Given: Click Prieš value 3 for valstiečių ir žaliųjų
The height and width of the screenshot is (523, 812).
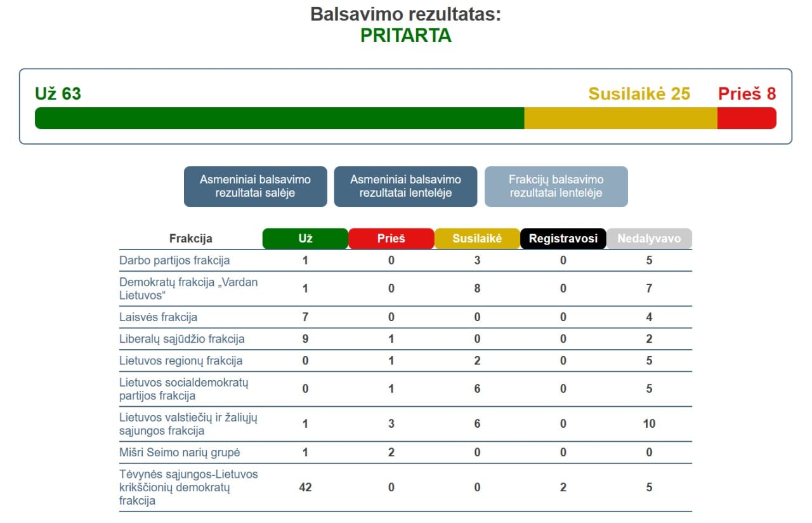Looking at the screenshot, I should (x=391, y=424).
